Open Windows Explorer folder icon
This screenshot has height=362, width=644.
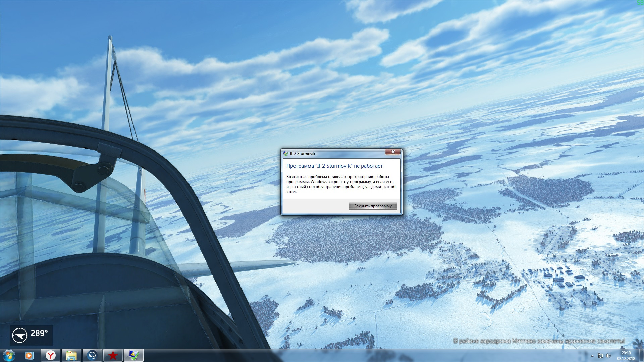pyautogui.click(x=71, y=355)
